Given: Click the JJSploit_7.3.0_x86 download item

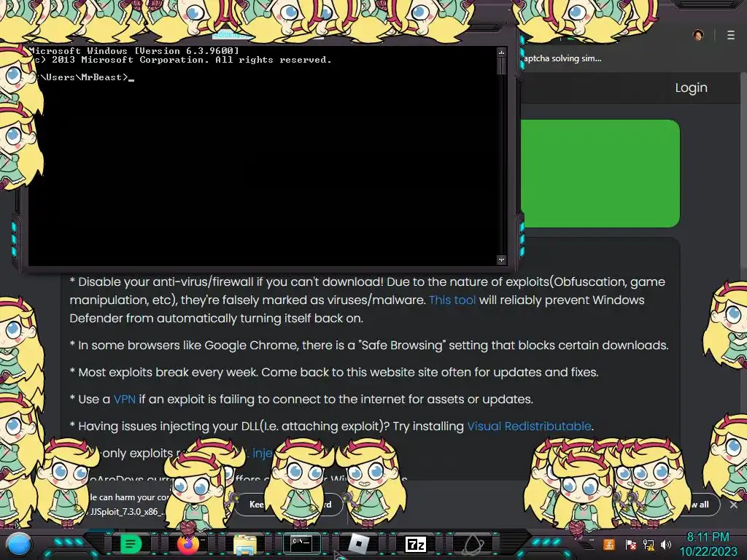Looking at the screenshot, I should coord(128,512).
